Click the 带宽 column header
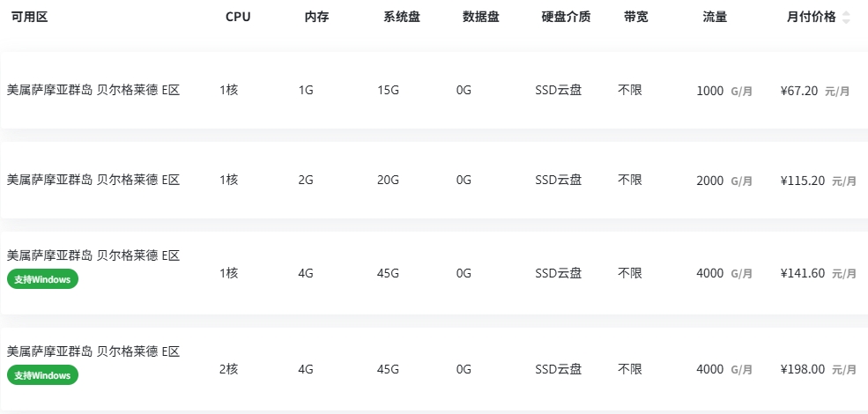The image size is (868, 414). coord(635,17)
